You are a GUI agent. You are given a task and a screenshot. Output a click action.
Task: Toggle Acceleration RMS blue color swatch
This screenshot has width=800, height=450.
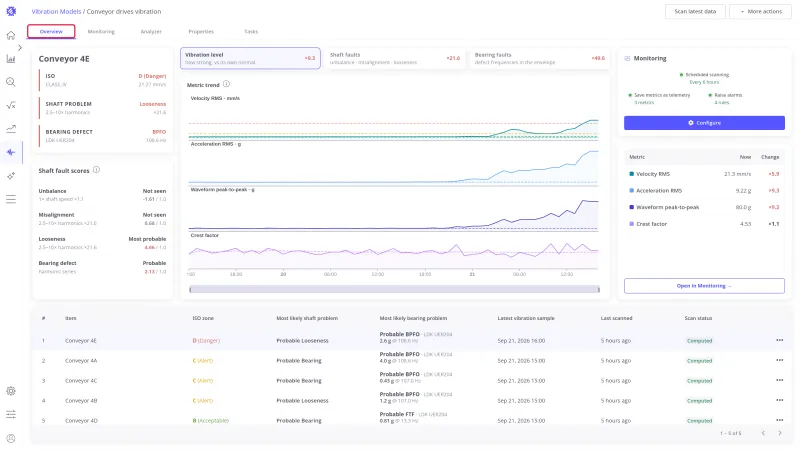[632, 190]
